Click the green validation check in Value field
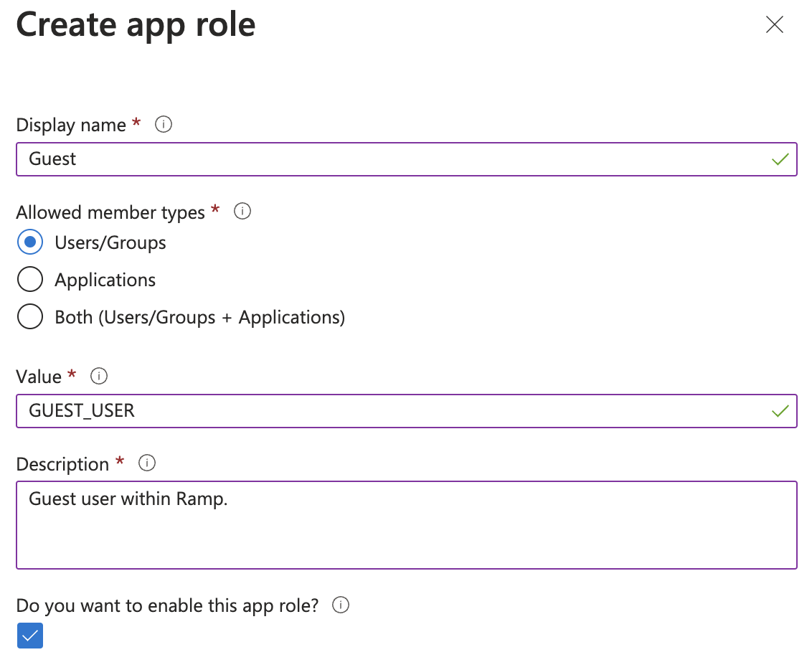 point(780,411)
